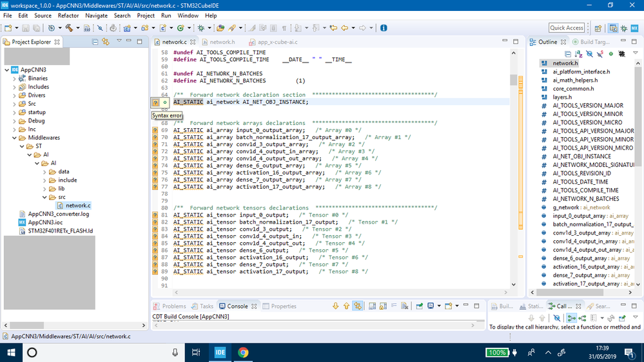Open the MX Device Configuration perspective
This screenshot has width=644, height=362.
pyautogui.click(x=634, y=28)
